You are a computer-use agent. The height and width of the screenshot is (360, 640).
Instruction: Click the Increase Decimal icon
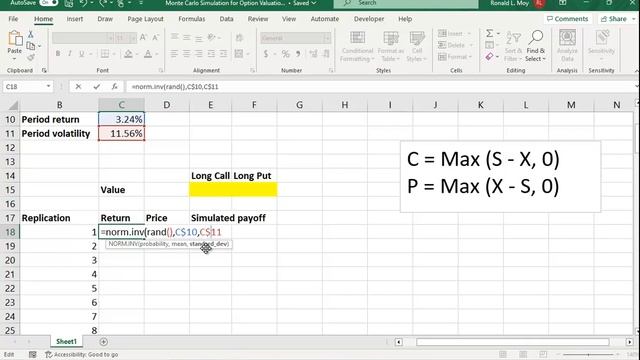tap(313, 54)
